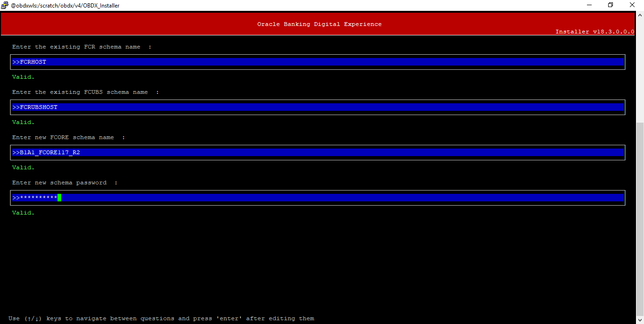Click the vertical scrollbar thumb
The width and height of the screenshot is (644, 324).
click(x=640, y=219)
